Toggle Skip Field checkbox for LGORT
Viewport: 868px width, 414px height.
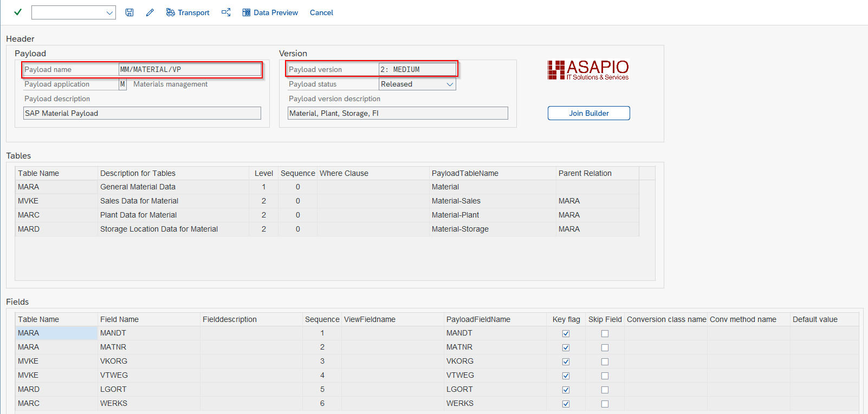[605, 390]
